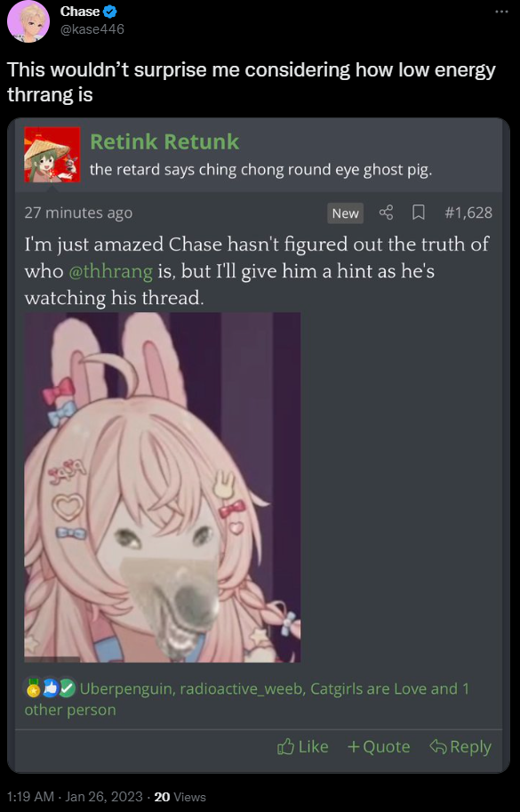Open radioactive_weeb in the reactions list
Image resolution: width=520 pixels, height=812 pixels.
click(242, 688)
